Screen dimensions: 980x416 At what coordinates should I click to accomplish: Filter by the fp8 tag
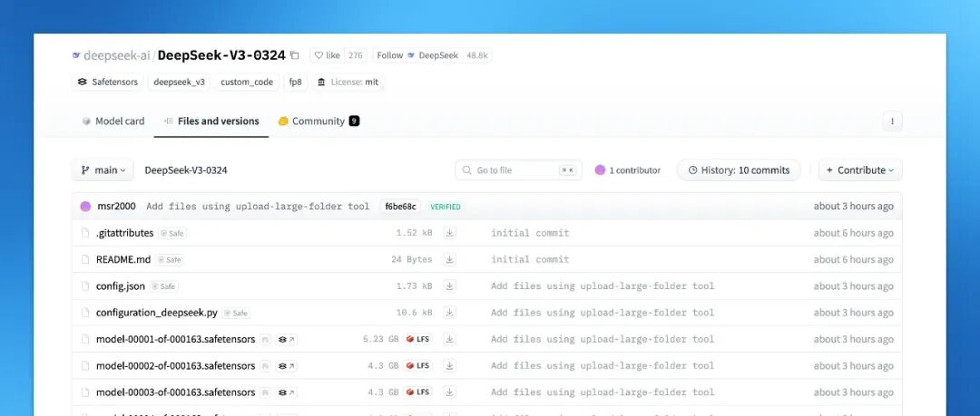coord(295,82)
